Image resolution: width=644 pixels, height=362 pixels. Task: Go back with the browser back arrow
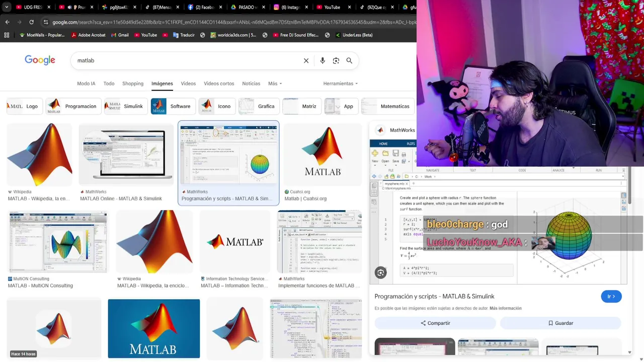click(7, 22)
